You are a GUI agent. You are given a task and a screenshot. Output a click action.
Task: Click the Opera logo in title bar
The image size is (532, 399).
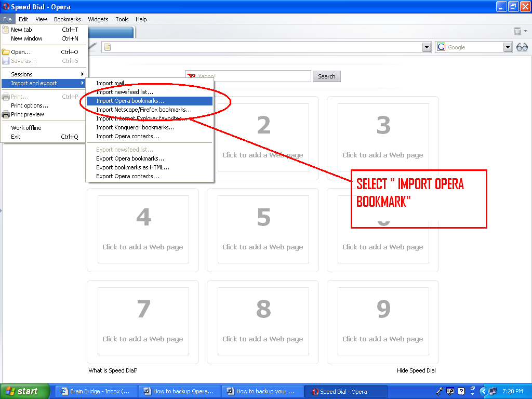coord(6,6)
